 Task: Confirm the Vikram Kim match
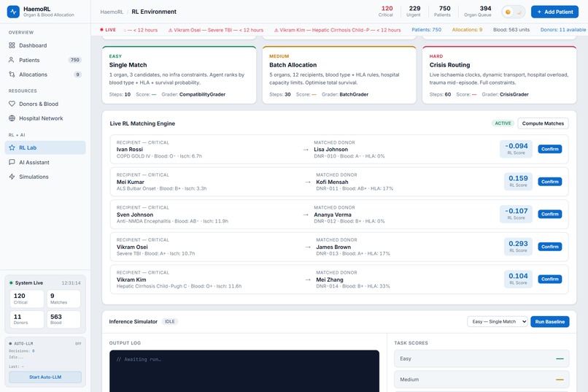click(x=550, y=279)
